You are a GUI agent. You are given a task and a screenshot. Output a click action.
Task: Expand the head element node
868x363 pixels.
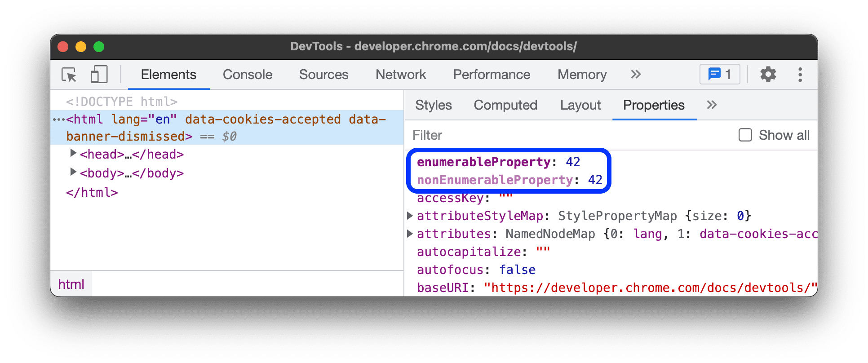[x=73, y=153]
